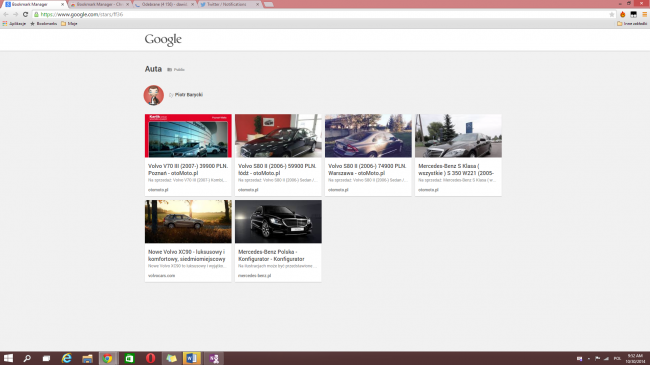Screen dimensions: 650x365
Task: Open the flame extension icon in the toolbar
Action: tap(623, 14)
